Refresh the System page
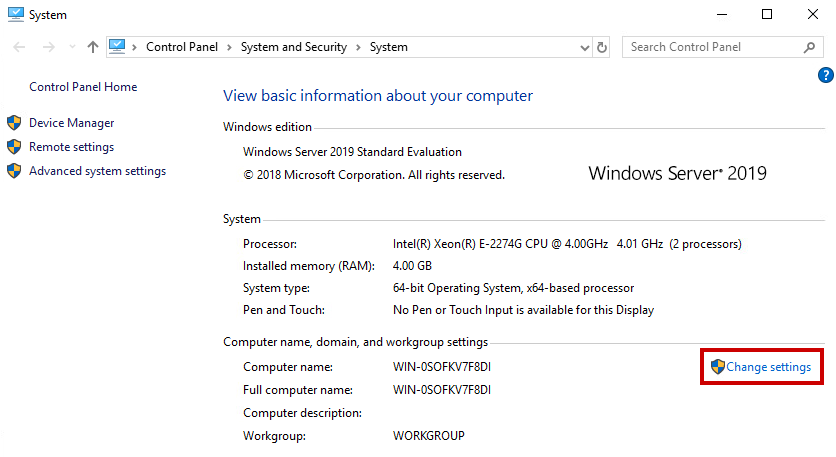Image resolution: width=836 pixels, height=457 pixels. tap(602, 47)
